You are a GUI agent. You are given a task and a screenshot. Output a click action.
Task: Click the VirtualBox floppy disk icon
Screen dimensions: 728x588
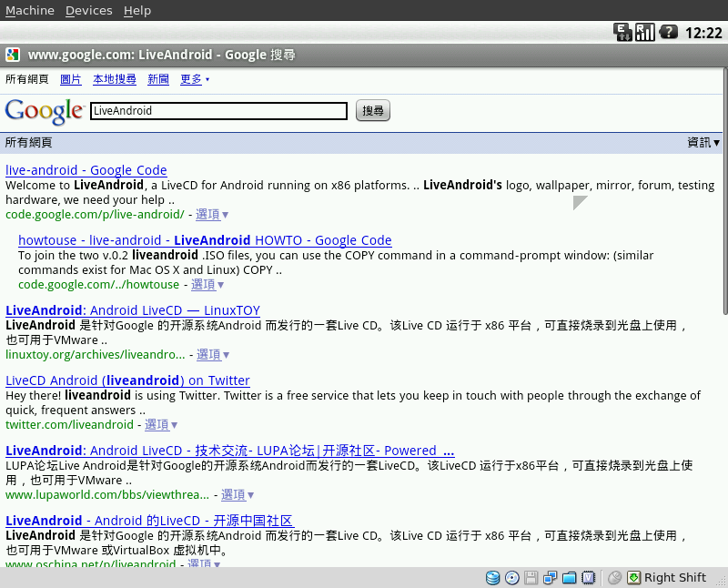[531, 577]
